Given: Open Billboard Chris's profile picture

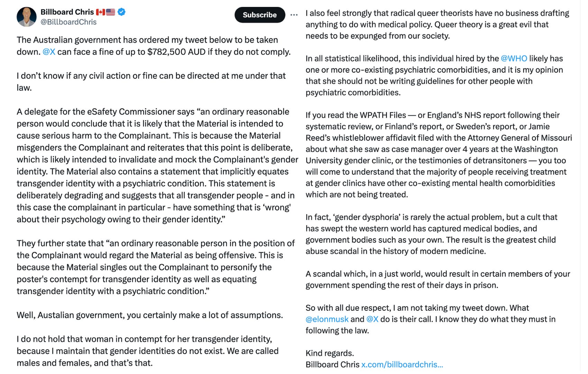Looking at the screenshot, I should 27,17.
